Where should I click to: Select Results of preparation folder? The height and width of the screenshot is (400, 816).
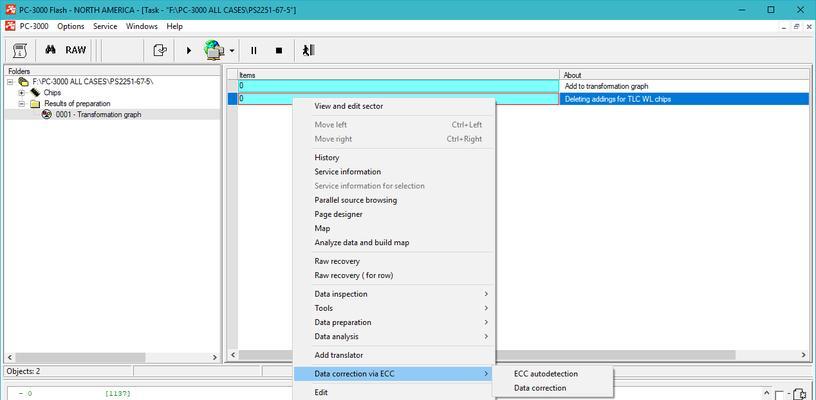(x=77, y=104)
